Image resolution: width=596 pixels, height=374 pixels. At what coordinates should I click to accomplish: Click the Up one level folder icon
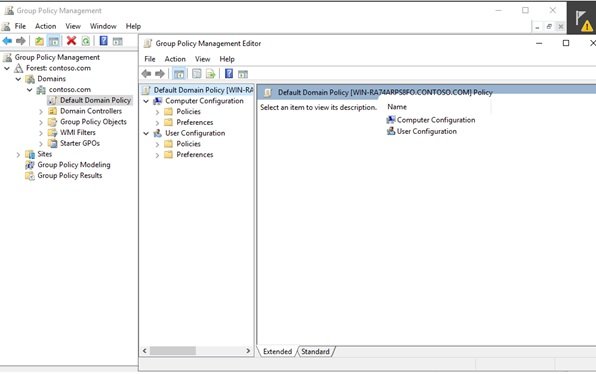[x=39, y=41]
